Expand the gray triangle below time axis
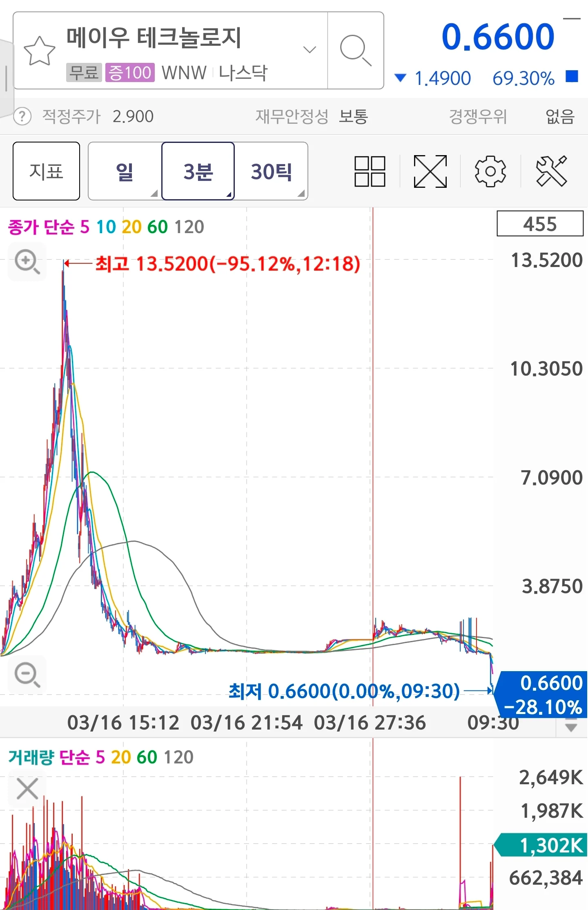The height and width of the screenshot is (910, 588). click(571, 727)
